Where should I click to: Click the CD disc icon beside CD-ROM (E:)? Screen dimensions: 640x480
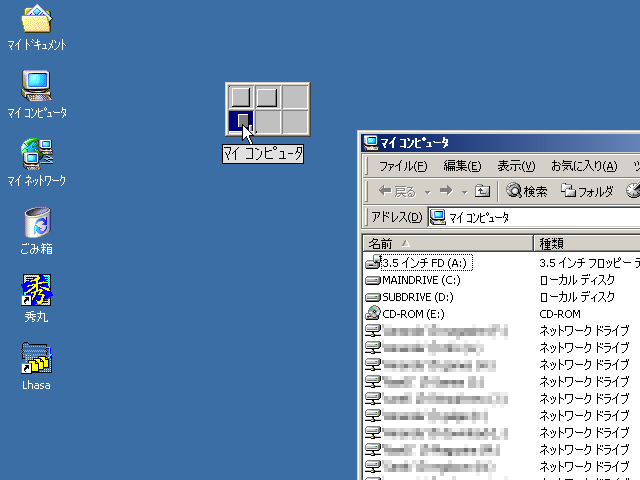tap(373, 313)
